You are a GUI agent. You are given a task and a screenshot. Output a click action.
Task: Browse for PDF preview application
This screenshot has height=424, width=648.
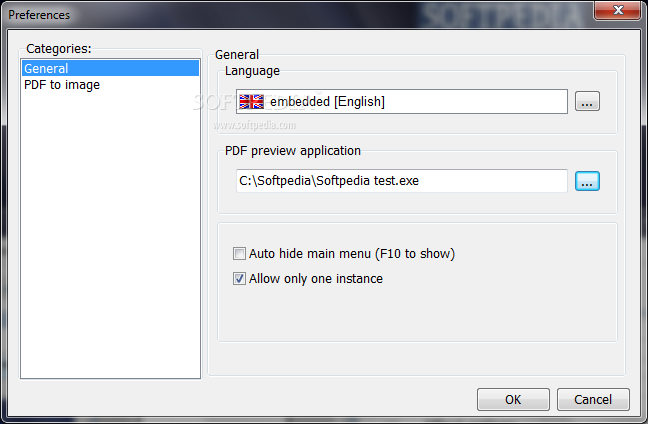click(587, 181)
